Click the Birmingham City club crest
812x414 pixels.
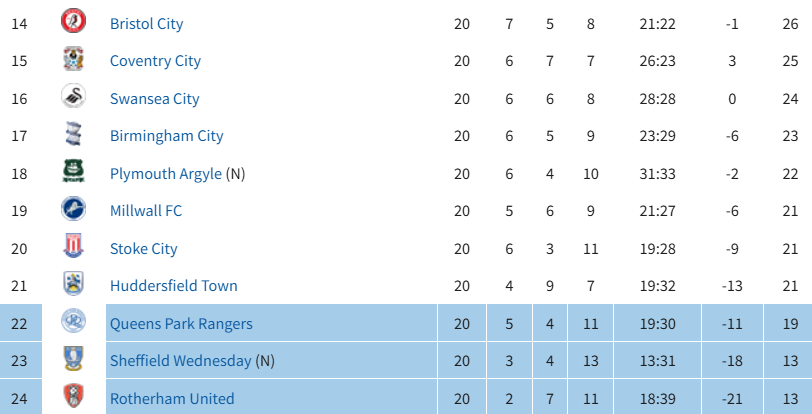[74, 134]
